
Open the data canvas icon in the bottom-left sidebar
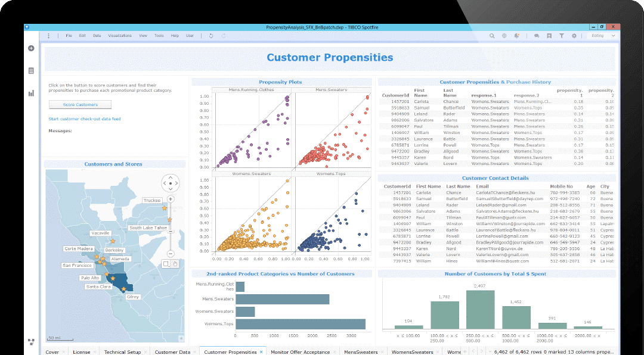[31, 341]
